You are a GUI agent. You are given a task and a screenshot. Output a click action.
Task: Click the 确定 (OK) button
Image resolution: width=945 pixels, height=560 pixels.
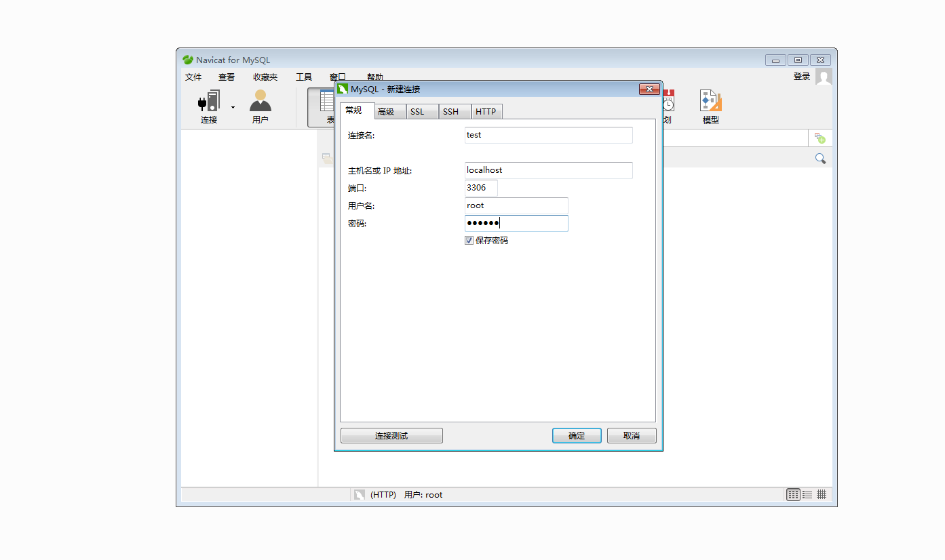point(577,436)
